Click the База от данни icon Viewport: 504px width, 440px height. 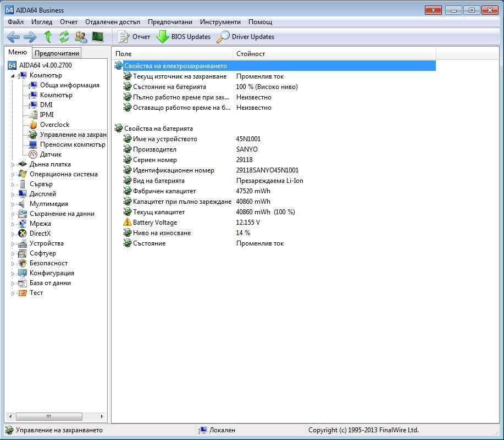coord(23,283)
